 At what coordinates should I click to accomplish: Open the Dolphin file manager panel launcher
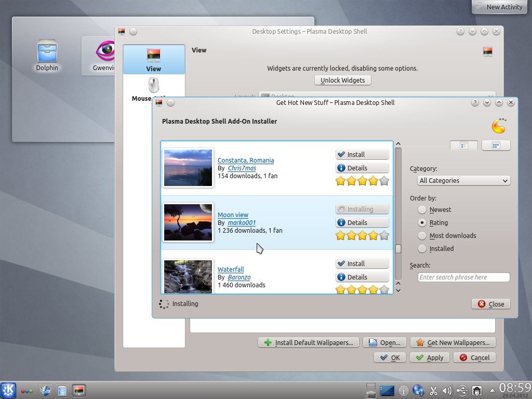[x=62, y=391]
